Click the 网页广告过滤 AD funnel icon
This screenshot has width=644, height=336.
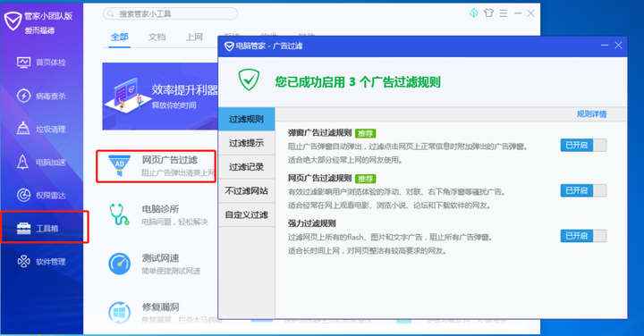(x=119, y=165)
